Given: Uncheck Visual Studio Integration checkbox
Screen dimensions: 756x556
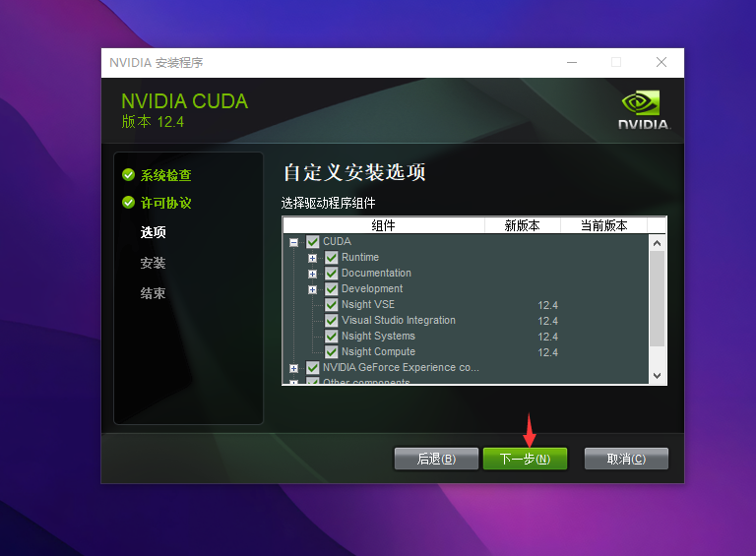Looking at the screenshot, I should tap(332, 321).
